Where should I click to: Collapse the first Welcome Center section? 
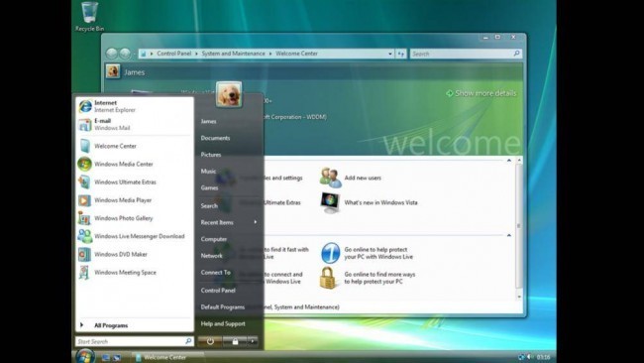(x=509, y=161)
